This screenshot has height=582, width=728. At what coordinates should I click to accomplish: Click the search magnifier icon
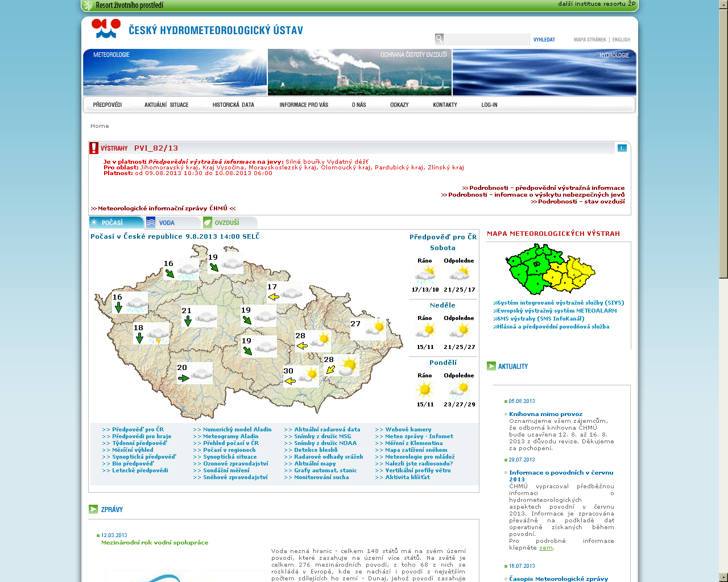(439, 39)
